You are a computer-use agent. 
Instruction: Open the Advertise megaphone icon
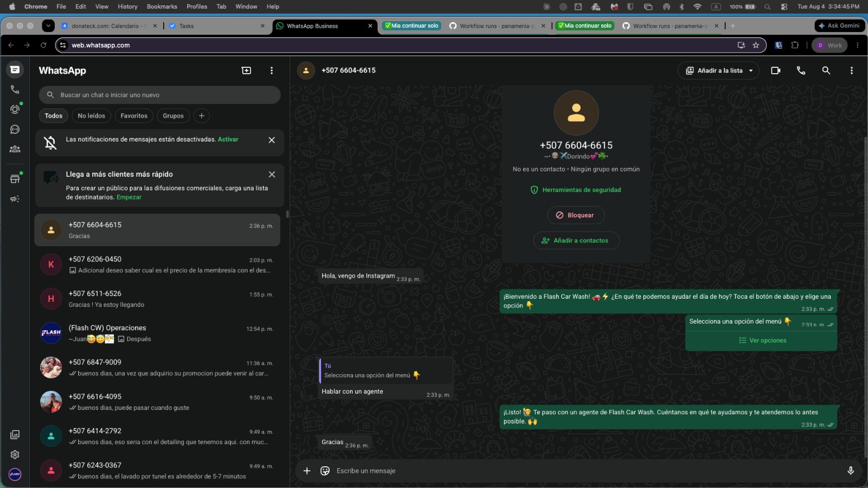pos(15,199)
